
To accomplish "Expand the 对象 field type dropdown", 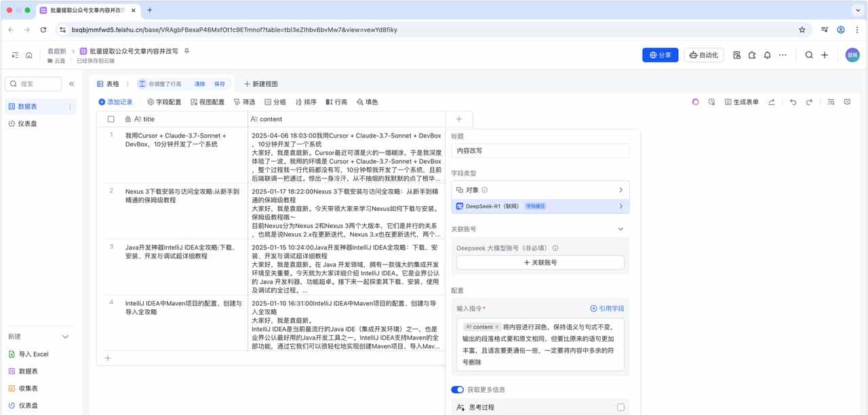I will coord(540,190).
